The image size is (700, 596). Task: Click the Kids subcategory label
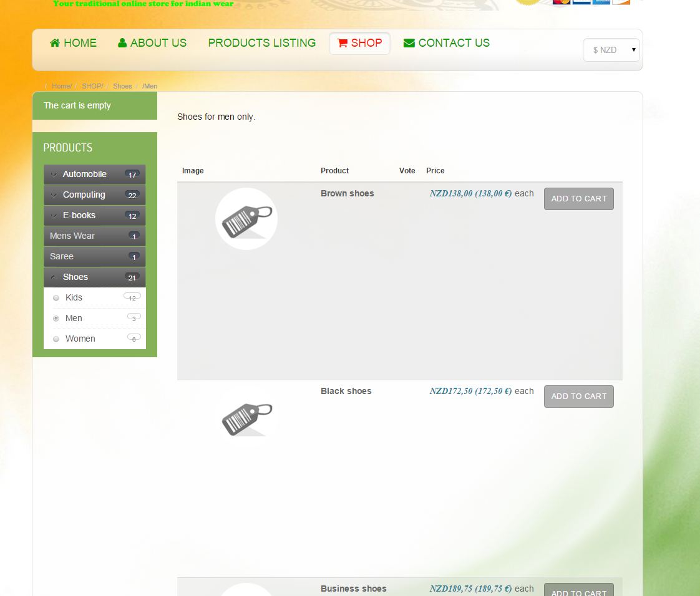pos(74,297)
